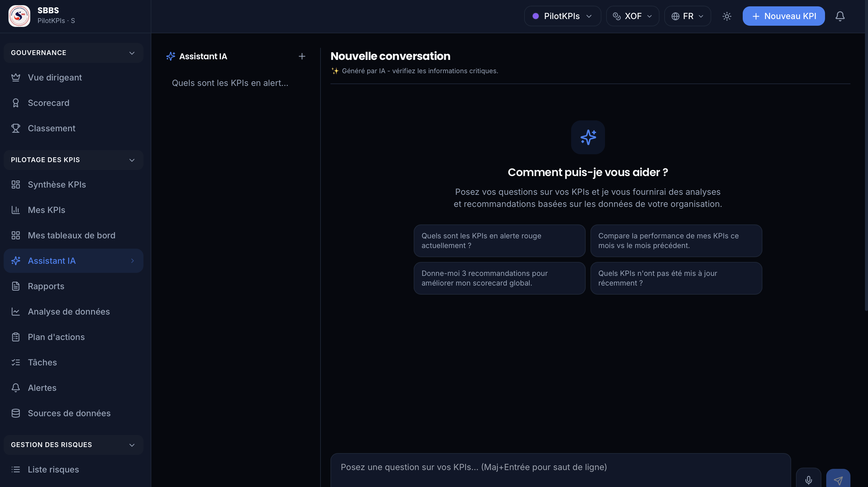Open Classement menu item
Viewport: 868px width, 487px height.
[x=74, y=128]
